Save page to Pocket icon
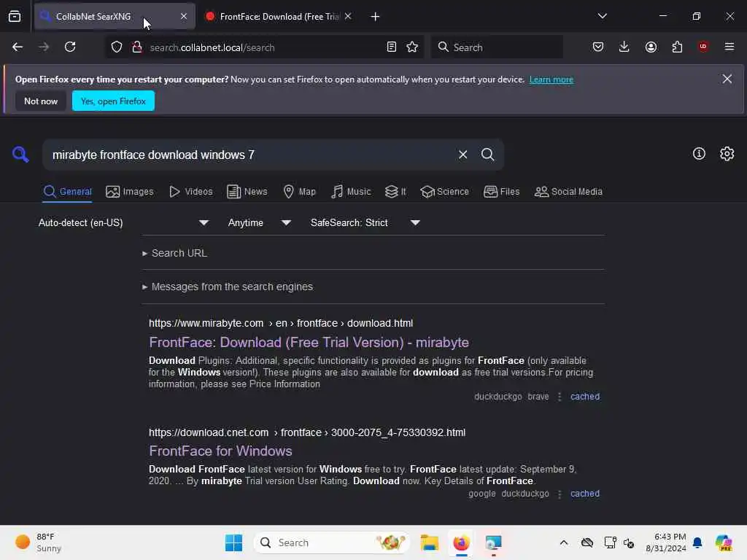The image size is (747, 560). 598,47
